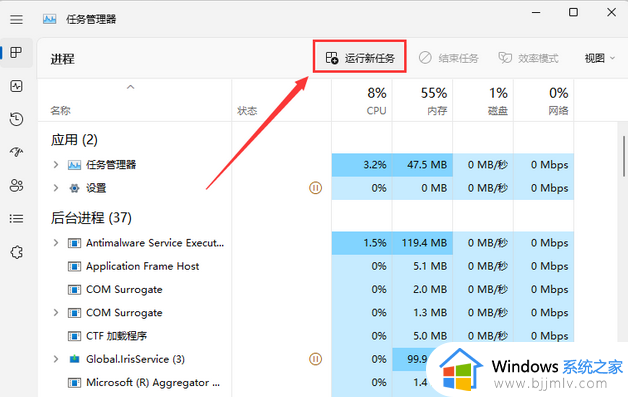This screenshot has height=397, width=628.
Task: Expand the 设置 process row
Action: (56, 188)
